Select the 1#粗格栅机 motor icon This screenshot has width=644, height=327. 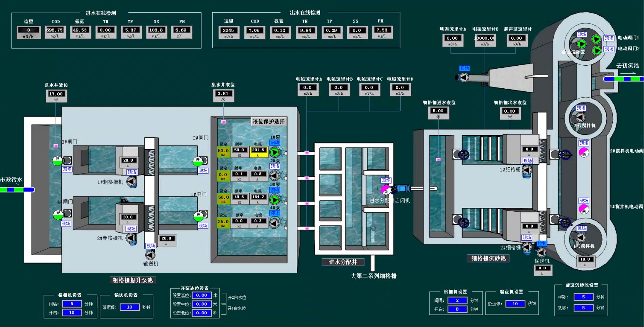[131, 181]
